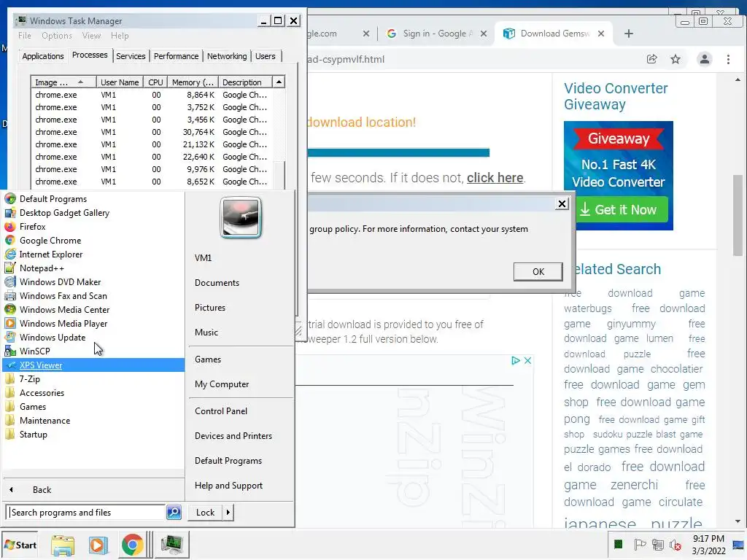Open Windows Fax and Scan
This screenshot has width=747, height=560.
[x=63, y=296]
